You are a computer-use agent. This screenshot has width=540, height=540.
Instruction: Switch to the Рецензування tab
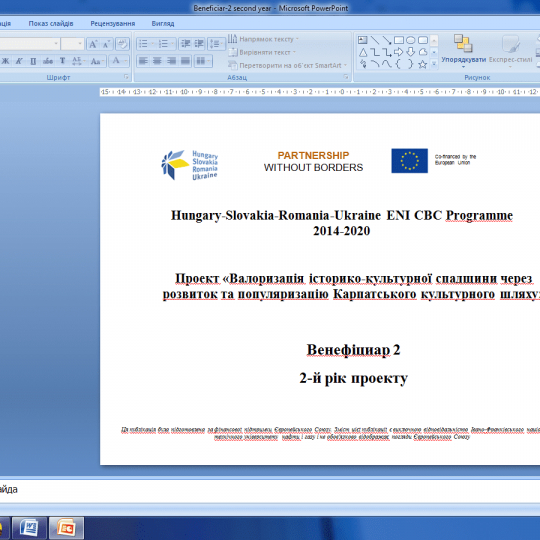click(113, 23)
